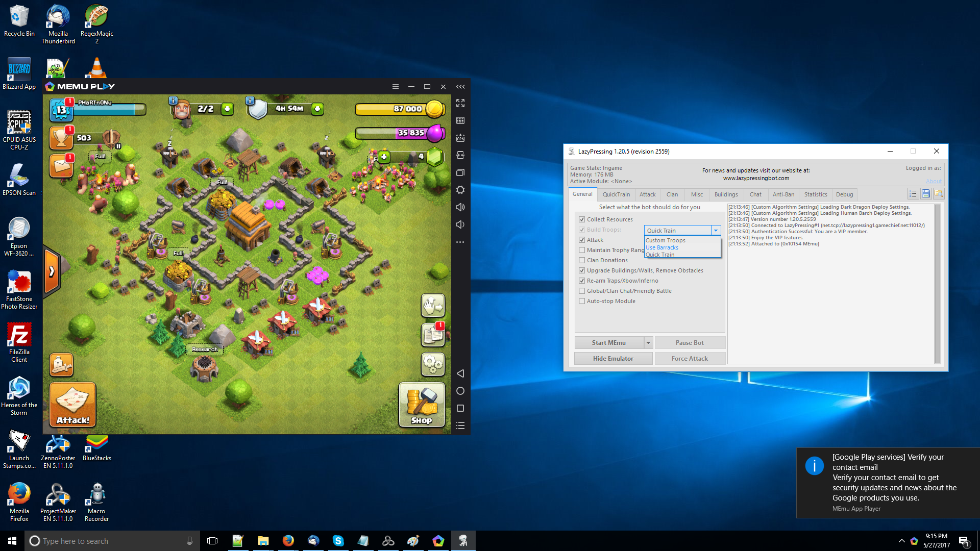Switch to the Attack tab
Viewport: 980px width, 551px height.
[x=647, y=194]
